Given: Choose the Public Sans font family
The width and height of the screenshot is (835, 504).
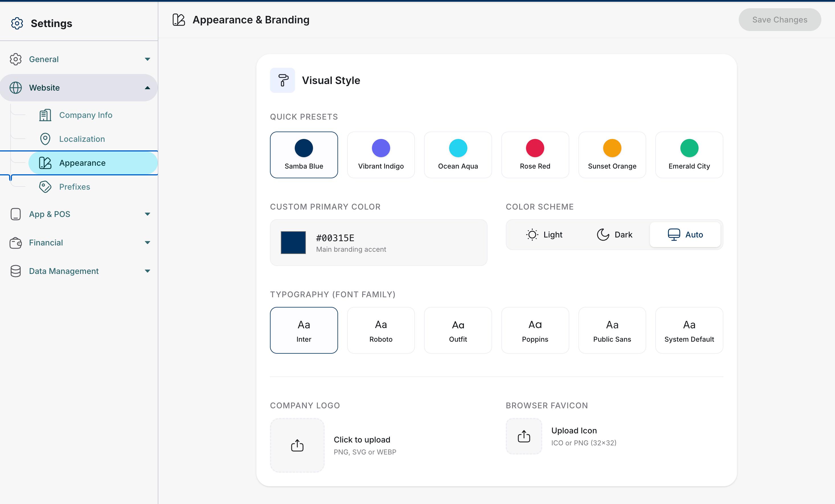Looking at the screenshot, I should (612, 331).
